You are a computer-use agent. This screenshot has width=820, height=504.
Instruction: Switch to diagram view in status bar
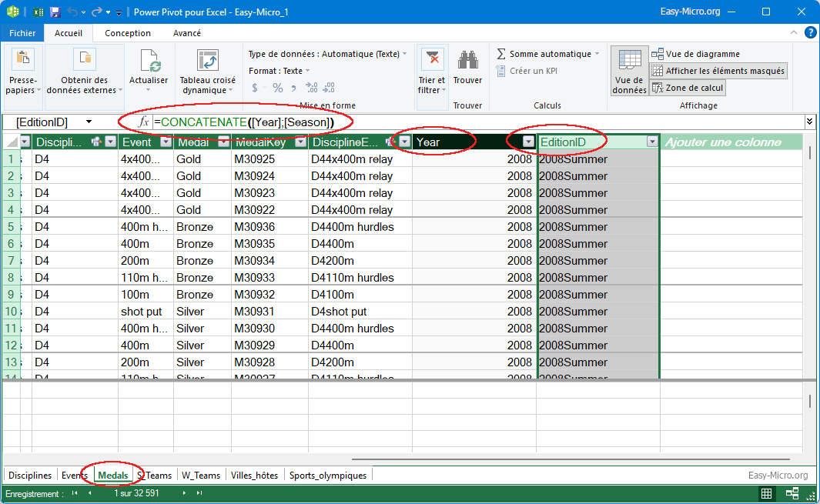click(792, 494)
